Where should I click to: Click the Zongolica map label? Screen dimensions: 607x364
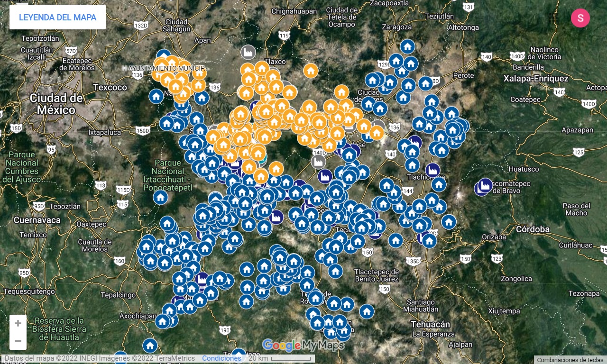(x=516, y=279)
